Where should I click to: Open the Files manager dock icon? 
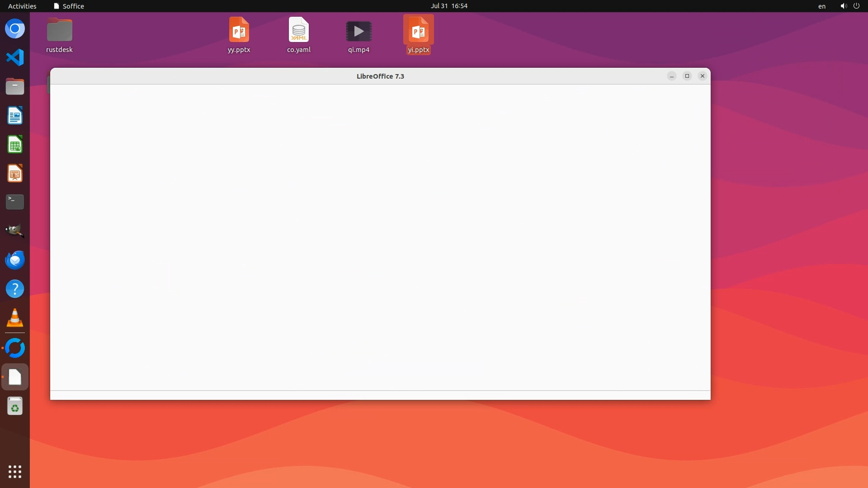click(x=15, y=87)
